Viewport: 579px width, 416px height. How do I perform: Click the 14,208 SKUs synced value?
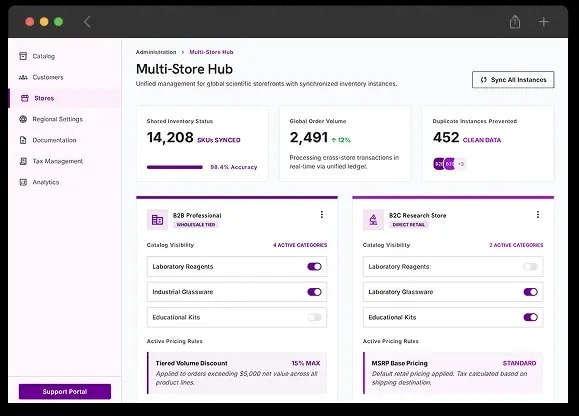point(170,137)
